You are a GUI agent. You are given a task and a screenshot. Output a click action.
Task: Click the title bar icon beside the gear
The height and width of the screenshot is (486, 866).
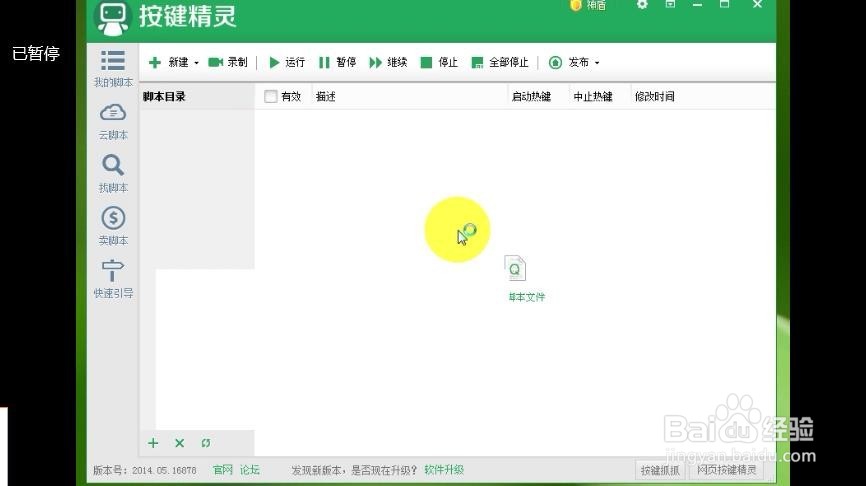(x=670, y=4)
